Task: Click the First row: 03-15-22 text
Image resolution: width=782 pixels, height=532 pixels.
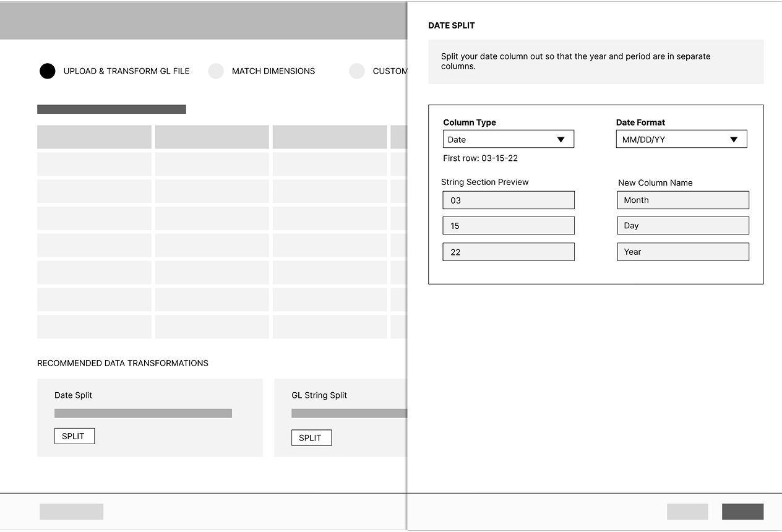Action: coord(480,158)
